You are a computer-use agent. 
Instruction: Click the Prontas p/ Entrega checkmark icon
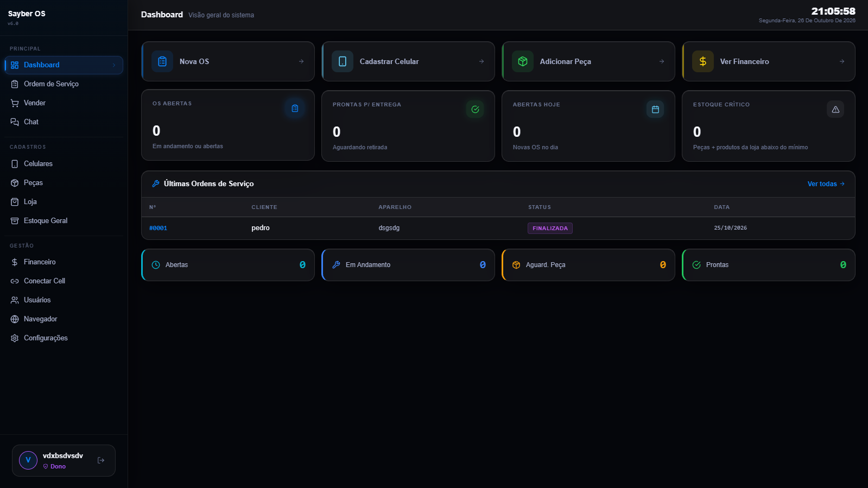tap(475, 109)
